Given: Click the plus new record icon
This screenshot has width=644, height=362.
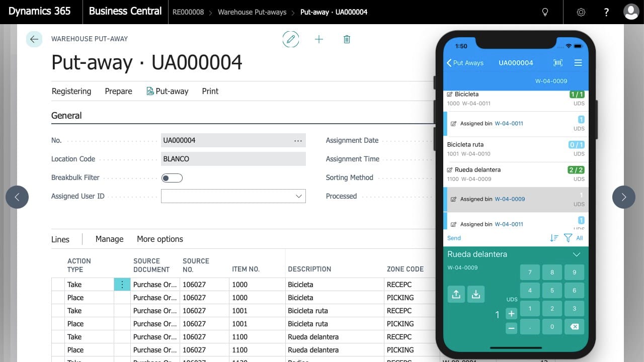Looking at the screenshot, I should (319, 39).
